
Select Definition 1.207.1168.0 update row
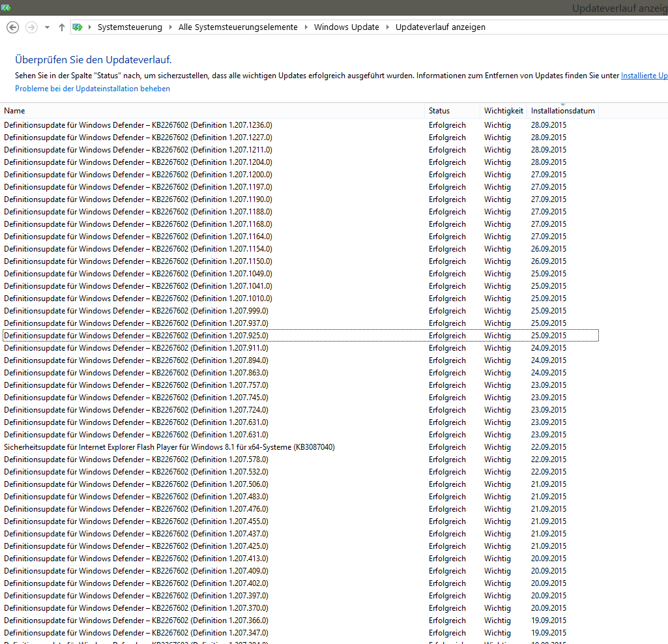click(300, 224)
